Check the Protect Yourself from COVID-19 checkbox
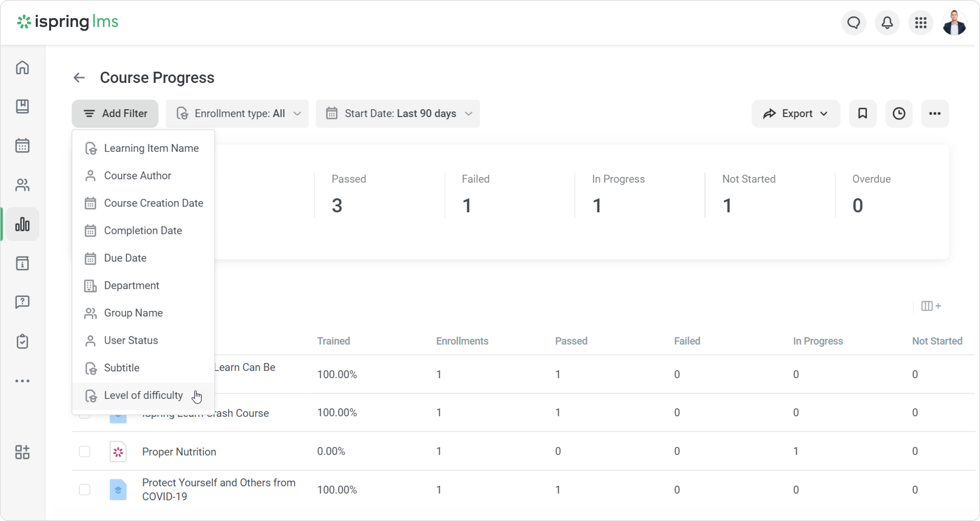The width and height of the screenshot is (980, 521). coord(85,489)
